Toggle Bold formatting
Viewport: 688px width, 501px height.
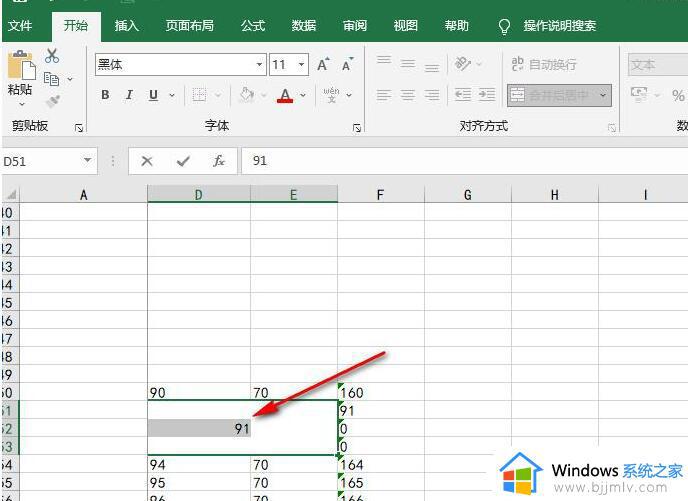click(x=105, y=95)
